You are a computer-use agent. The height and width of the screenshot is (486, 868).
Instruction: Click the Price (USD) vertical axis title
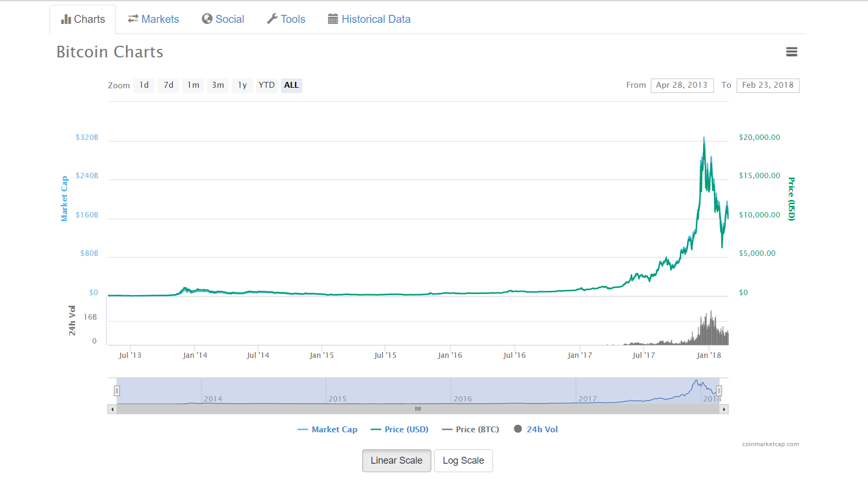(x=791, y=199)
